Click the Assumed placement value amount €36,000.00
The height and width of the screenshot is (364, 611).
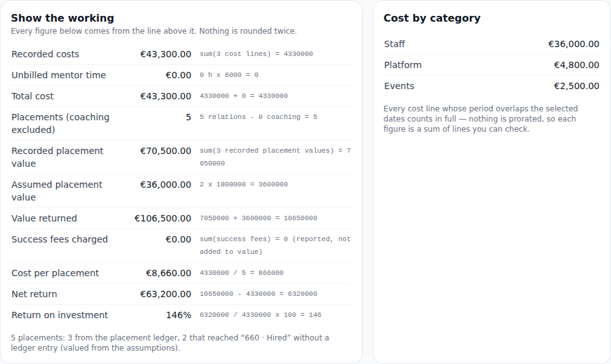click(165, 185)
